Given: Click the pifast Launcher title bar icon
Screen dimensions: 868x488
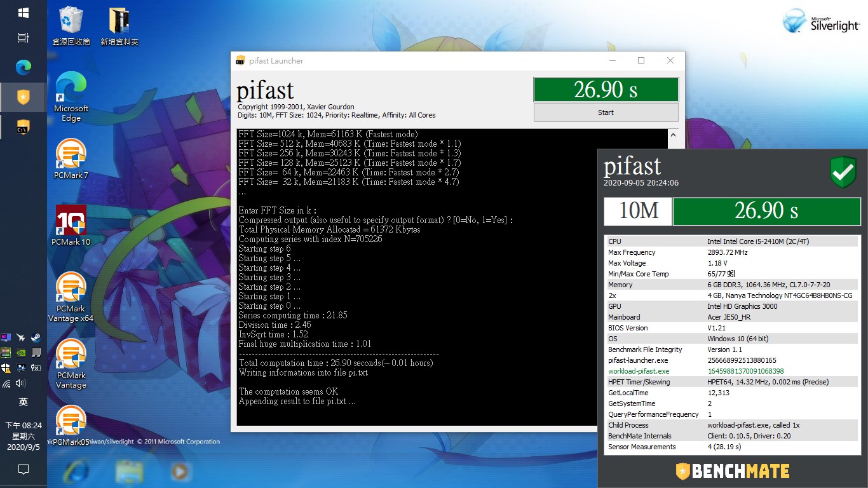Looking at the screenshot, I should (x=240, y=61).
